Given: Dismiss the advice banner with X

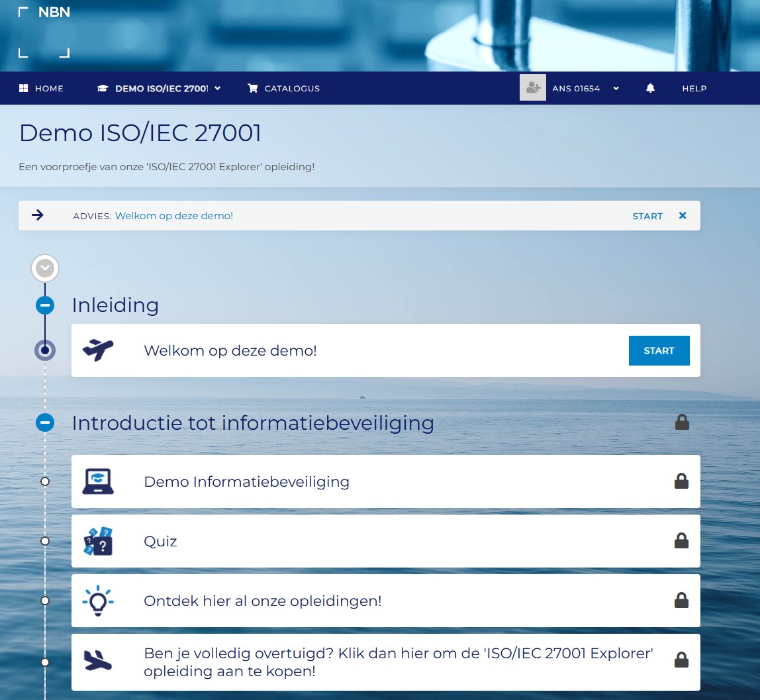Looking at the screenshot, I should click(683, 215).
